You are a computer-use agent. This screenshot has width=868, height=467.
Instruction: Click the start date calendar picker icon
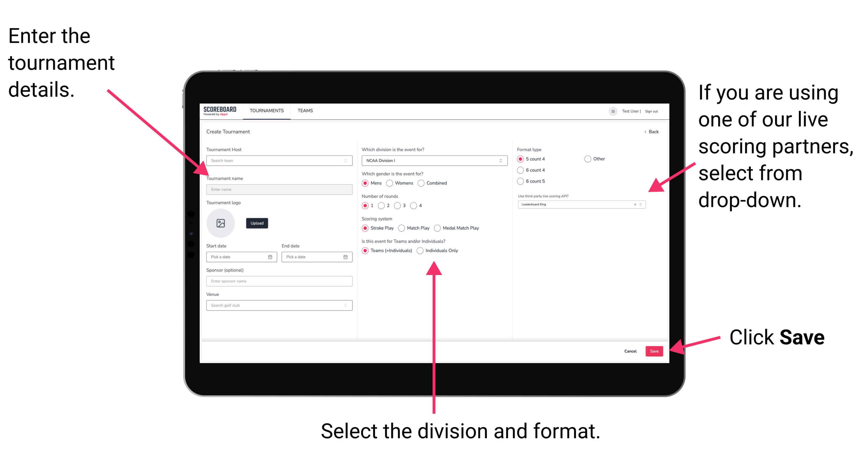click(271, 257)
